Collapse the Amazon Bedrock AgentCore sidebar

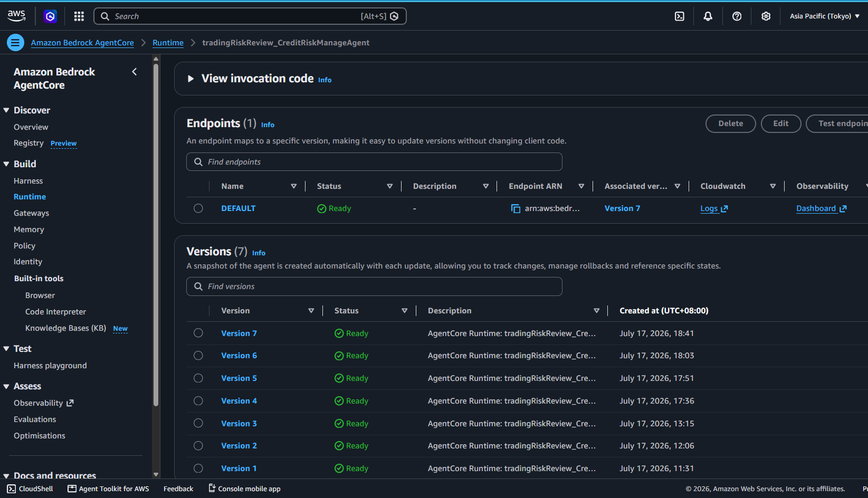[x=135, y=72]
